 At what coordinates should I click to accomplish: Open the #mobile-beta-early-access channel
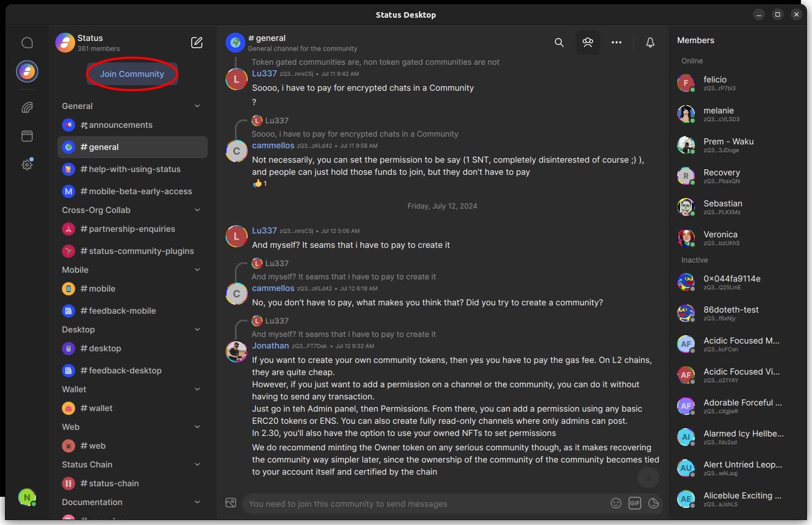[133, 191]
